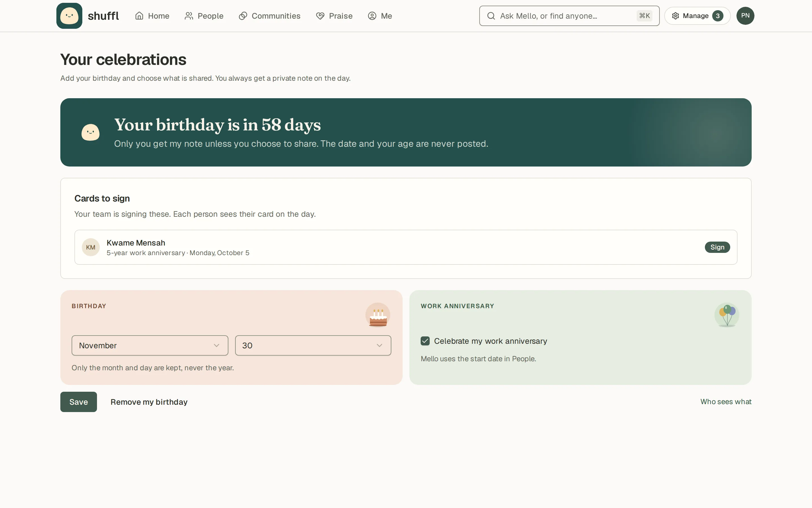Click the Mello face icon in birthday banner
This screenshot has height=508, width=812.
(91, 132)
